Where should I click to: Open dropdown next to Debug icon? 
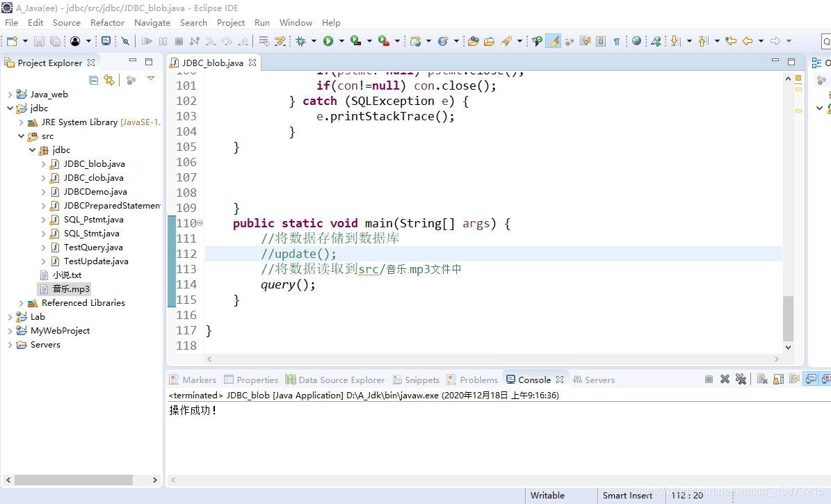(314, 41)
